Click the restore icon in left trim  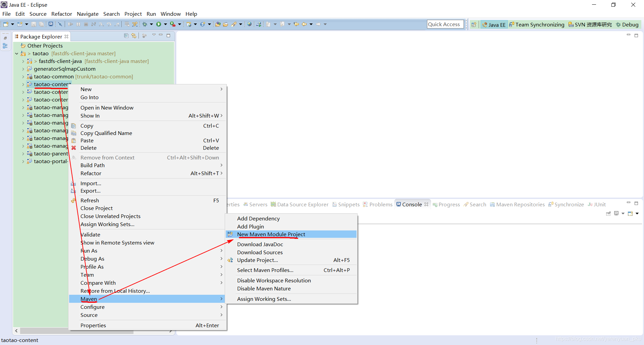[x=5, y=38]
